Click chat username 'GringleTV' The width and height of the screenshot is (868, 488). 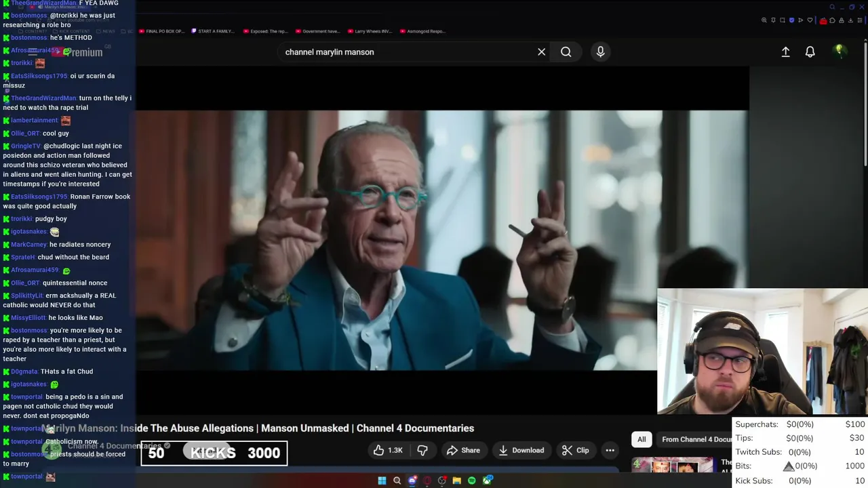[x=26, y=146]
